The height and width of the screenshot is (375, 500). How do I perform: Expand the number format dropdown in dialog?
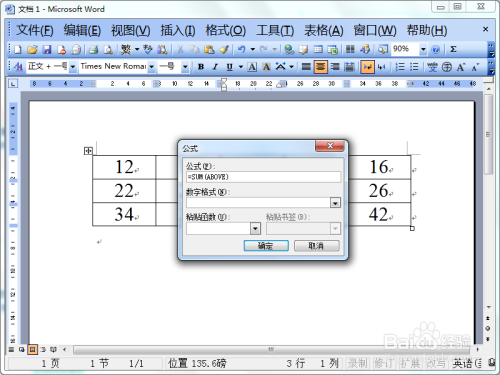335,202
